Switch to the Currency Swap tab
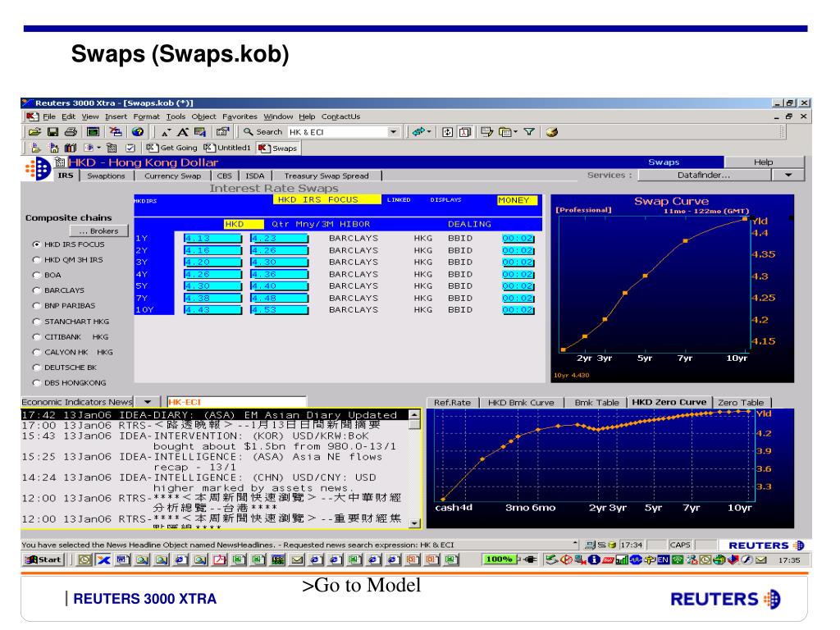 (x=172, y=176)
